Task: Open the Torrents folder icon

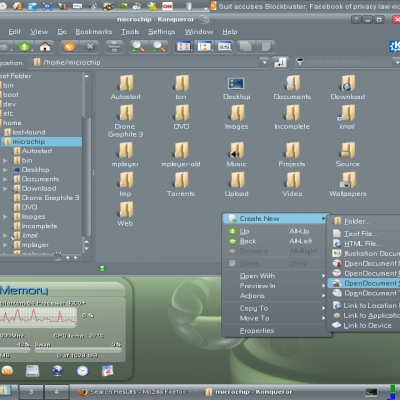Action: (181, 184)
